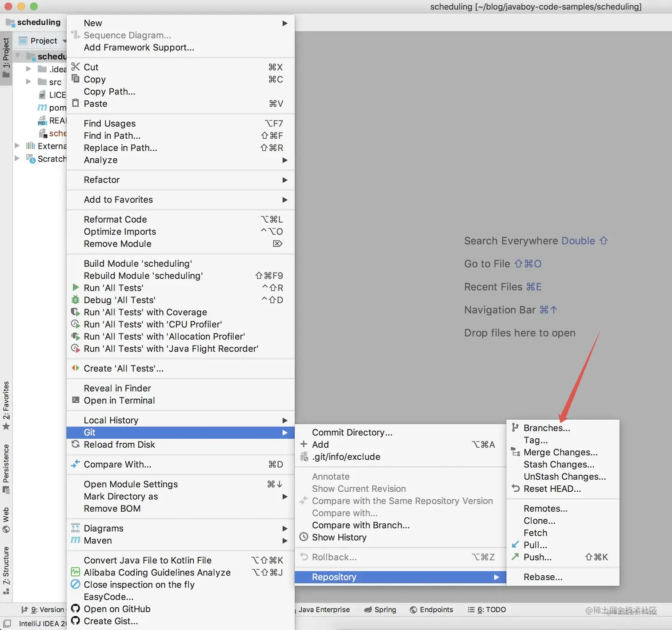The image size is (672, 630).
Task: Open the Refactor submenu
Action: click(x=180, y=180)
